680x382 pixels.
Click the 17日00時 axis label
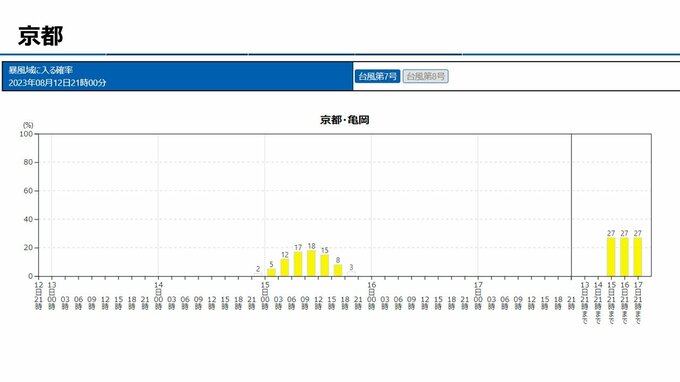pos(478,296)
